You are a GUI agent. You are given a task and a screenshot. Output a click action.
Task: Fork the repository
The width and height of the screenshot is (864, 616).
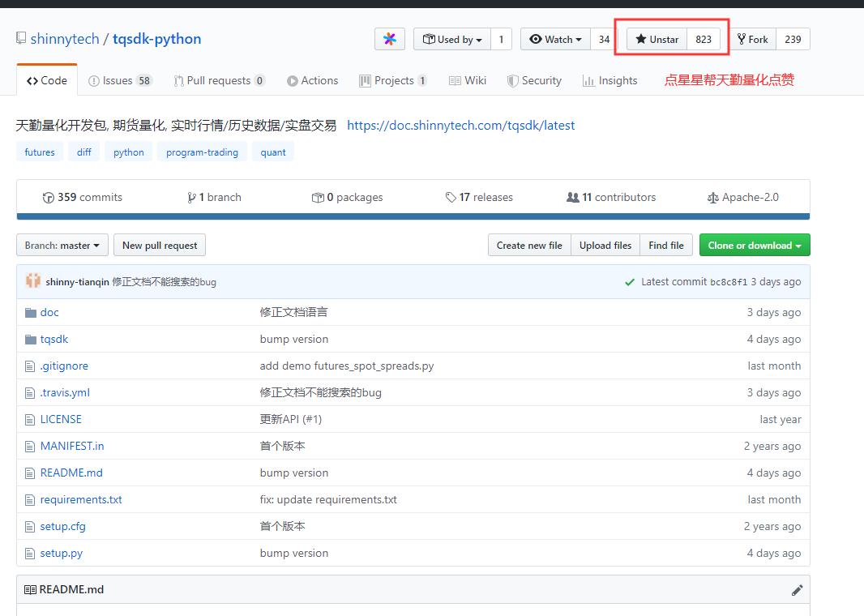click(x=753, y=39)
